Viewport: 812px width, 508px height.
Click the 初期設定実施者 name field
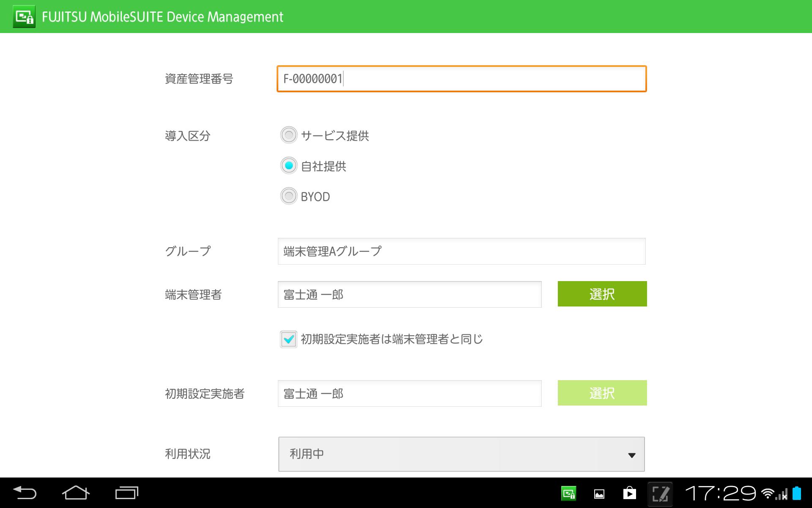[409, 393]
